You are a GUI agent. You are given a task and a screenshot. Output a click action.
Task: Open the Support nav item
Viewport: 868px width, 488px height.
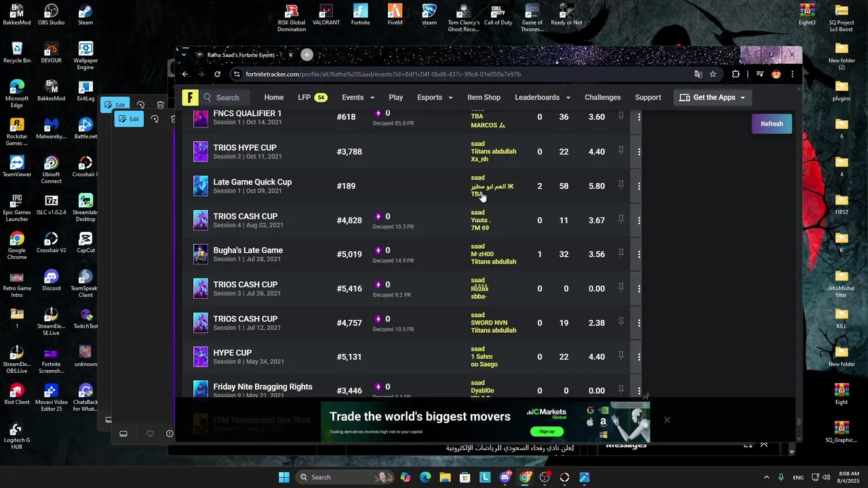pos(648,98)
